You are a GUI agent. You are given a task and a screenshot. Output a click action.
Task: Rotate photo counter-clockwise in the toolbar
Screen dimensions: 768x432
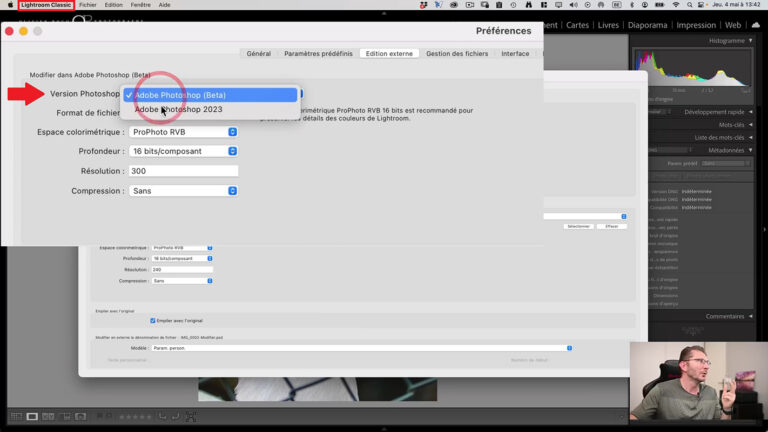[162, 417]
